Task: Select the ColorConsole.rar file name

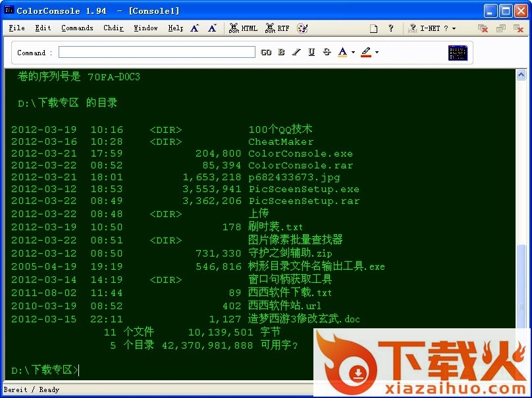Action: (x=301, y=165)
